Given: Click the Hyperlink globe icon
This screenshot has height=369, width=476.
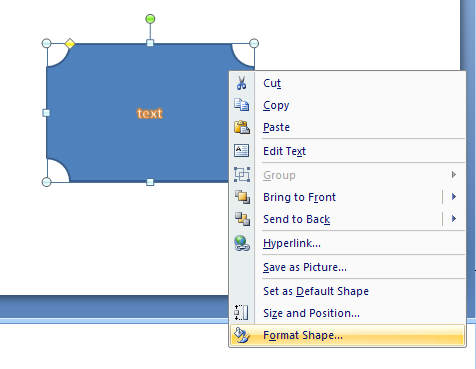Looking at the screenshot, I should click(x=242, y=243).
